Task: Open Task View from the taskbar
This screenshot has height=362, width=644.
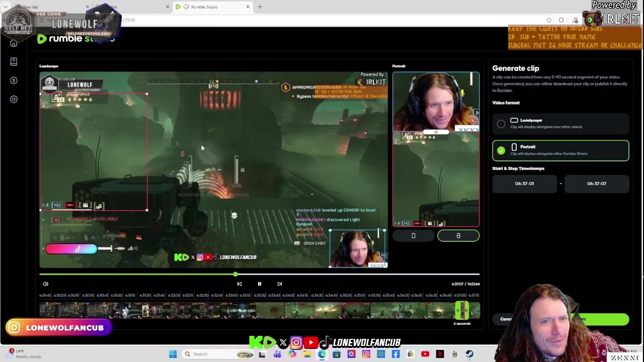Action: point(262,354)
